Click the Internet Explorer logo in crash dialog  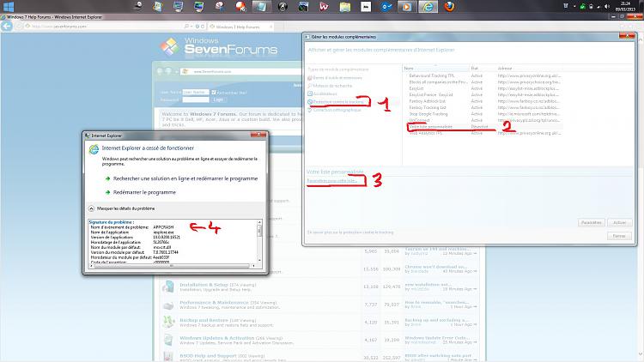94,149
